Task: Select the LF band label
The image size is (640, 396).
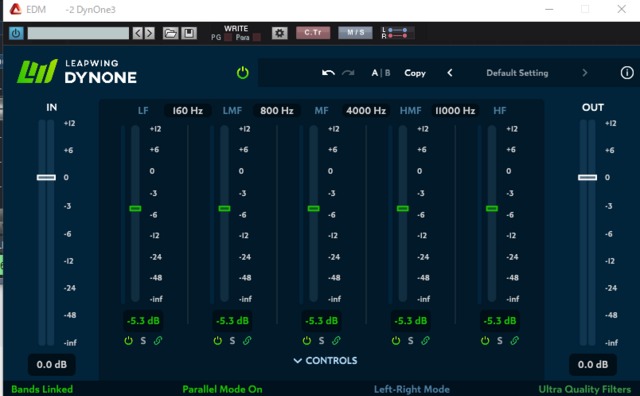Action: pos(143,111)
